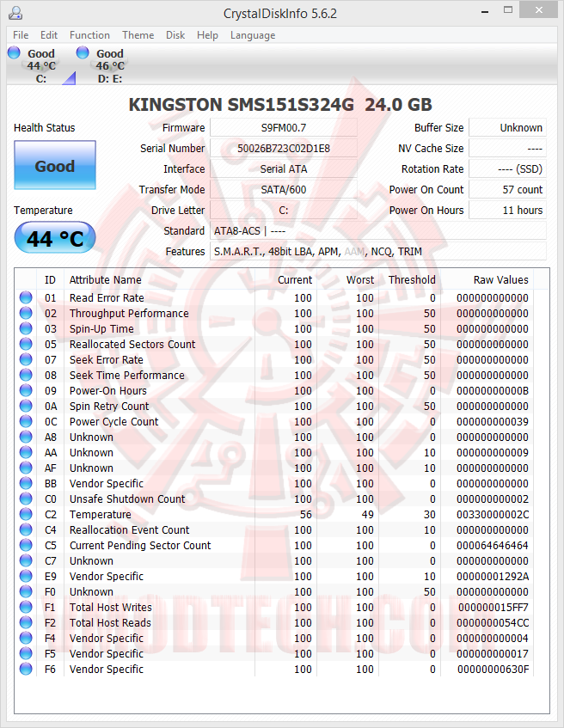Open the Function menu
The height and width of the screenshot is (728, 564).
pos(89,35)
